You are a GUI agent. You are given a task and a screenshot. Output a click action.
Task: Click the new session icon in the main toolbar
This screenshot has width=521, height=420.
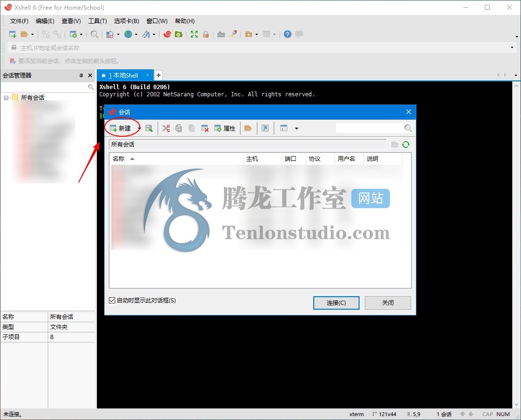click(x=13, y=34)
